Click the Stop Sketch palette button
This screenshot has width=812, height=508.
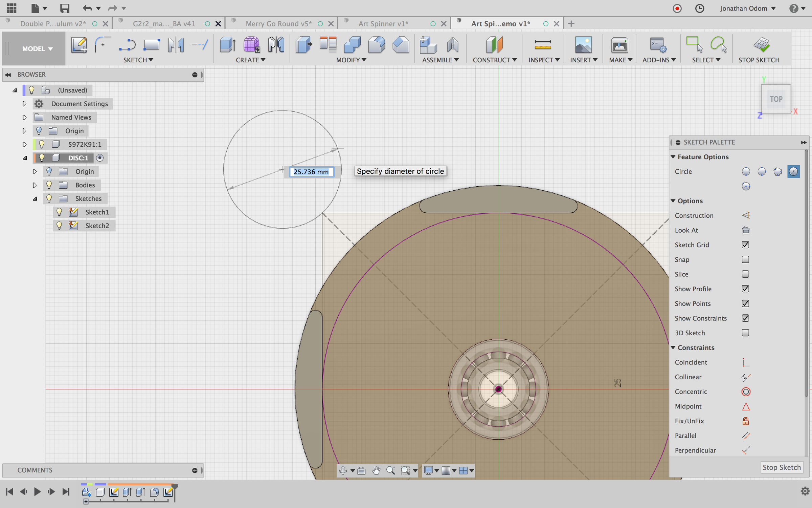(x=781, y=467)
